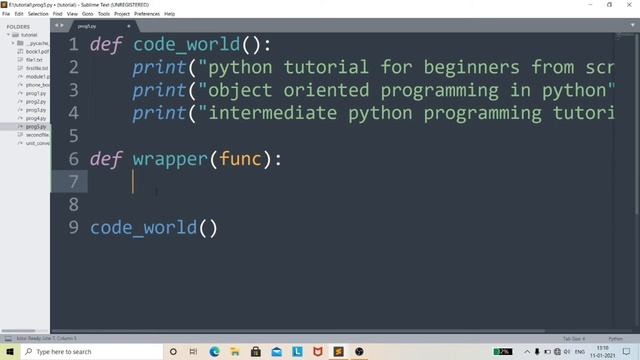Collapse the tutorial folder in sidebar
The image size is (640, 360).
coord(8,35)
